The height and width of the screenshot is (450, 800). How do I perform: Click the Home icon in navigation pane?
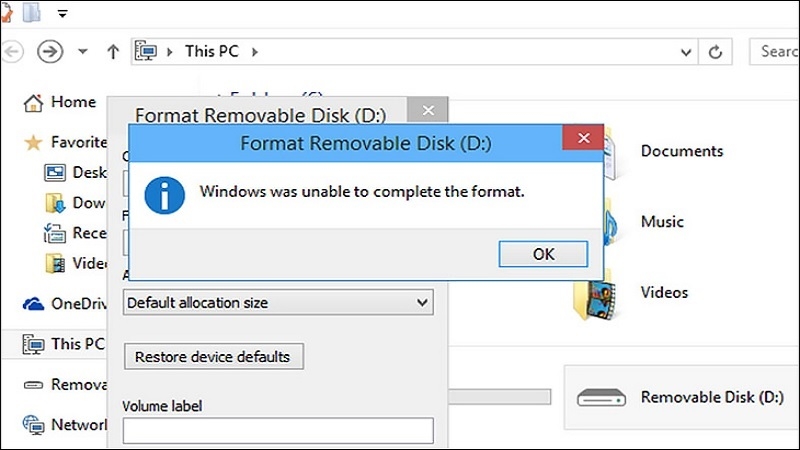point(34,102)
